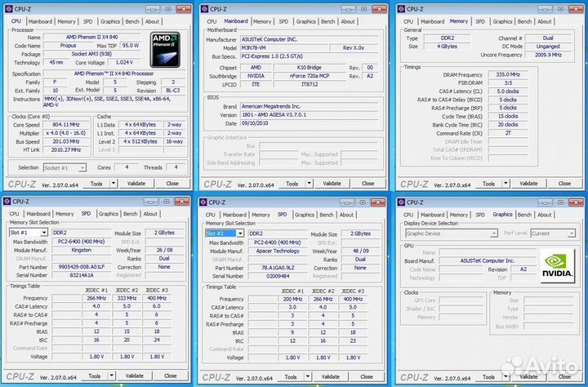Open Tools dropdown arrow in Slot #1 SPD window
The height and width of the screenshot is (387, 588).
click(111, 376)
